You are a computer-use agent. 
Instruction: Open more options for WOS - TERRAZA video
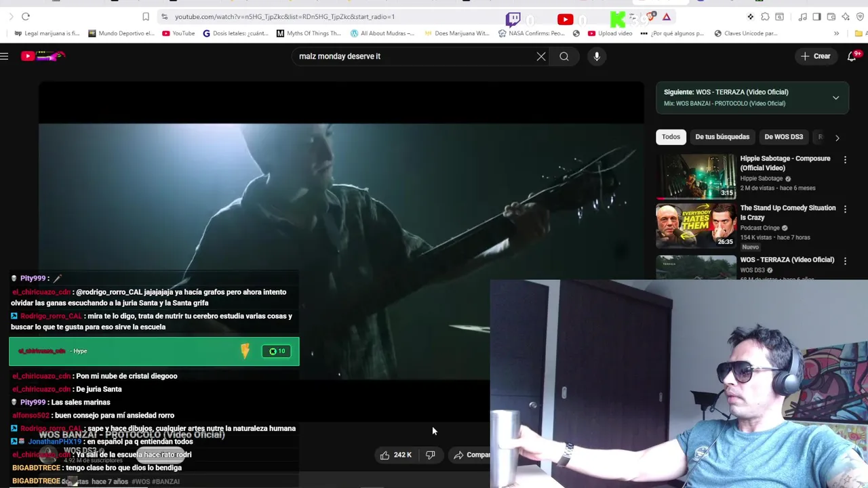(x=845, y=261)
